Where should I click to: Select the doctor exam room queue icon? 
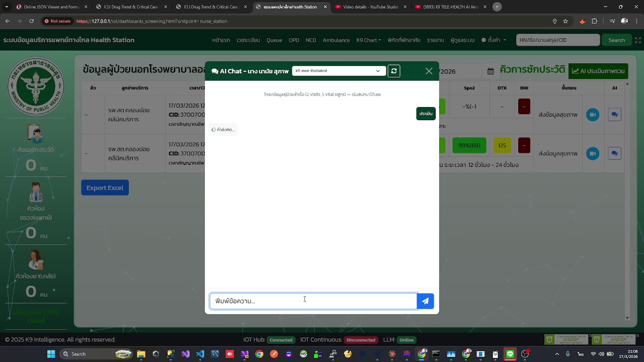(36, 193)
